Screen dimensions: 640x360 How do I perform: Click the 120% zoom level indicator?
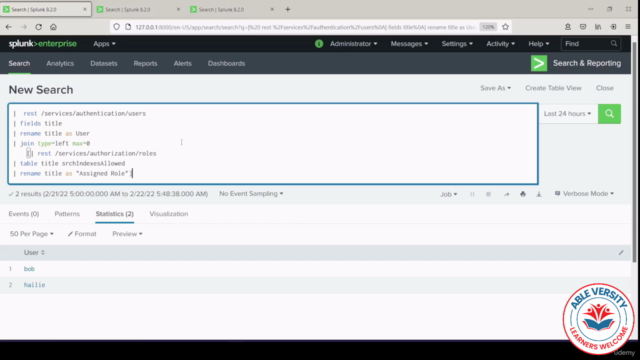(x=488, y=27)
